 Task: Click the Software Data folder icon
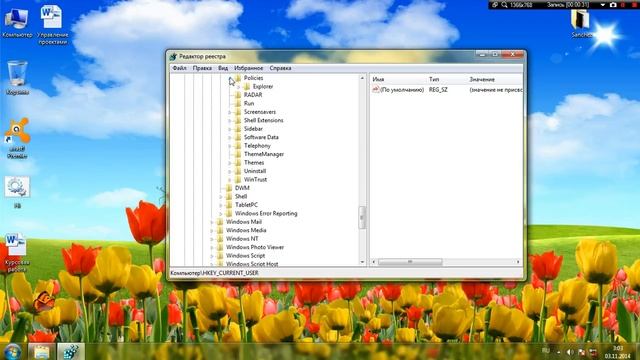click(238, 137)
